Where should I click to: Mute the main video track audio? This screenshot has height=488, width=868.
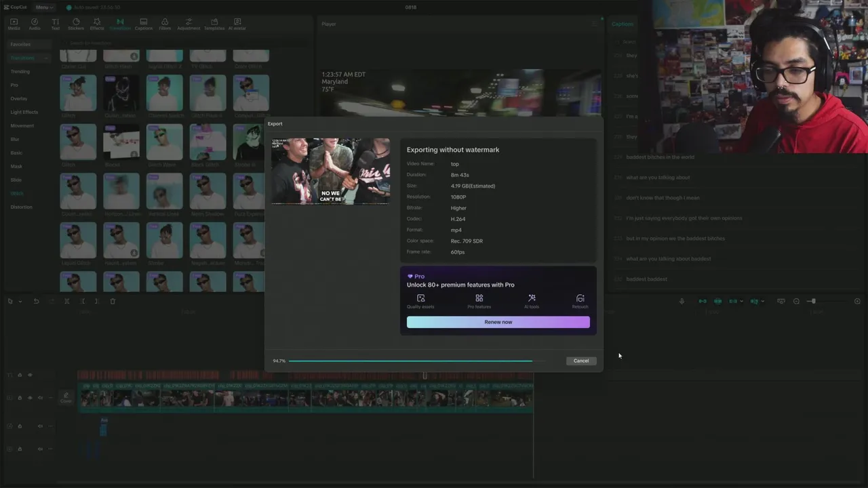click(x=40, y=398)
